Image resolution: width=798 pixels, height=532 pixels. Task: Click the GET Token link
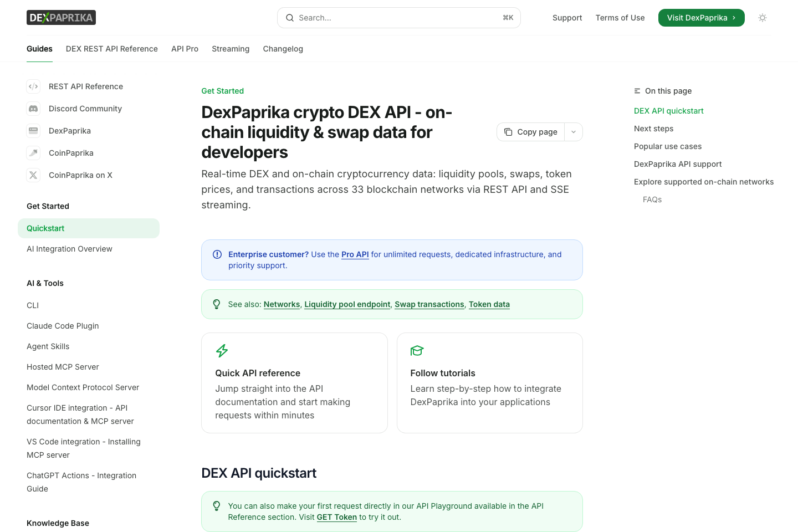pyautogui.click(x=336, y=517)
